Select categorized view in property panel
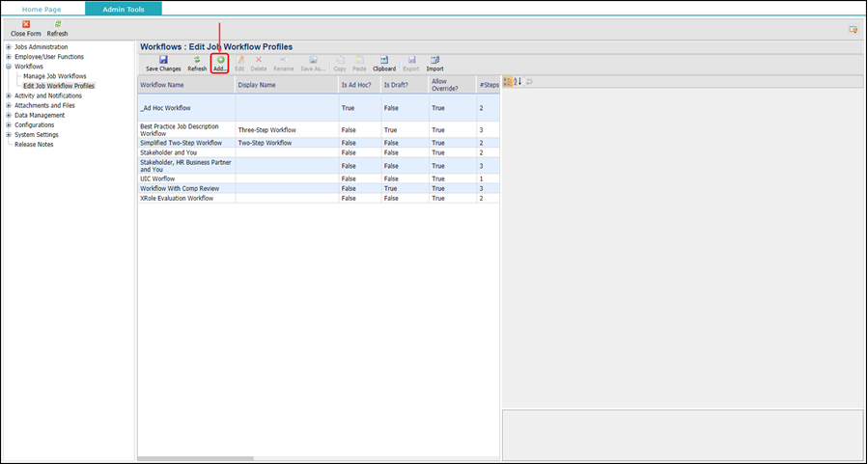868x464 pixels. 508,82
